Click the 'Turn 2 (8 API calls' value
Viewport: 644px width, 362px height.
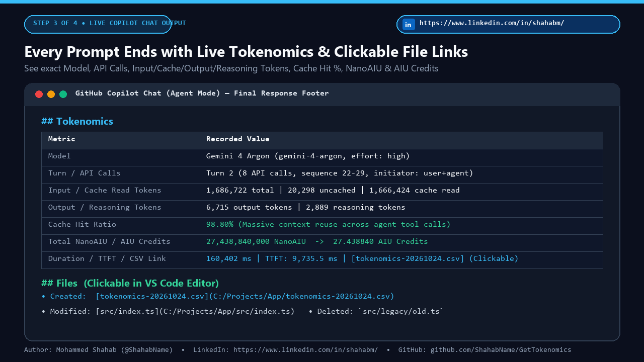(340, 173)
